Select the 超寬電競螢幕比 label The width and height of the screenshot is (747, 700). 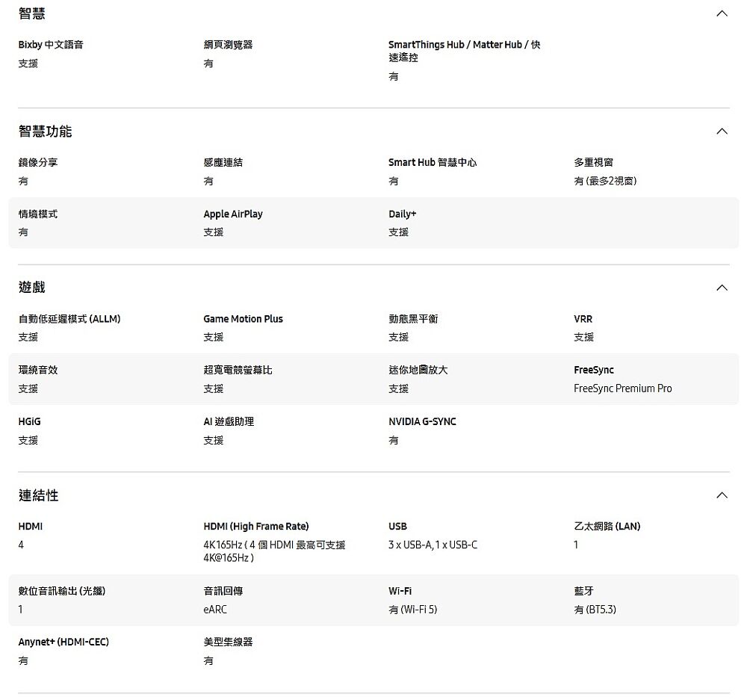point(238,370)
